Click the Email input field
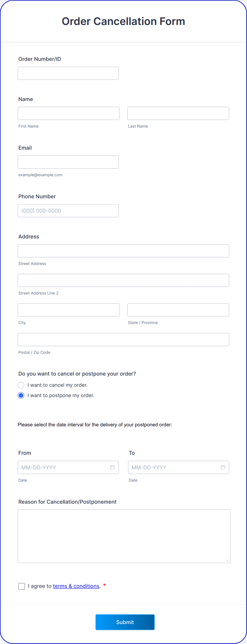The image size is (247, 644). (68, 162)
